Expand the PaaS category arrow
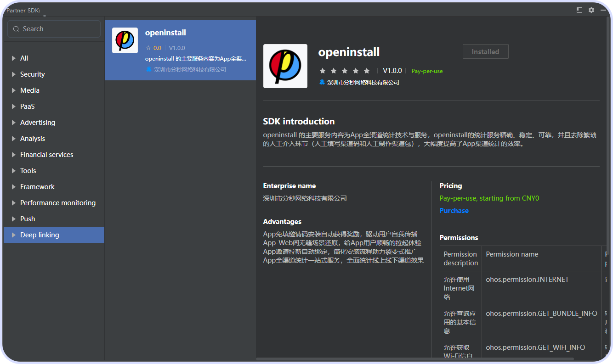613x364 pixels. (x=14, y=106)
